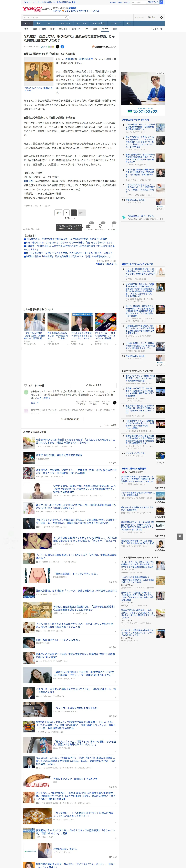Viewport: 186px width, 868px height.
Task: Toggle the コメント非表示 checkbox
Action: pos(102,425)
